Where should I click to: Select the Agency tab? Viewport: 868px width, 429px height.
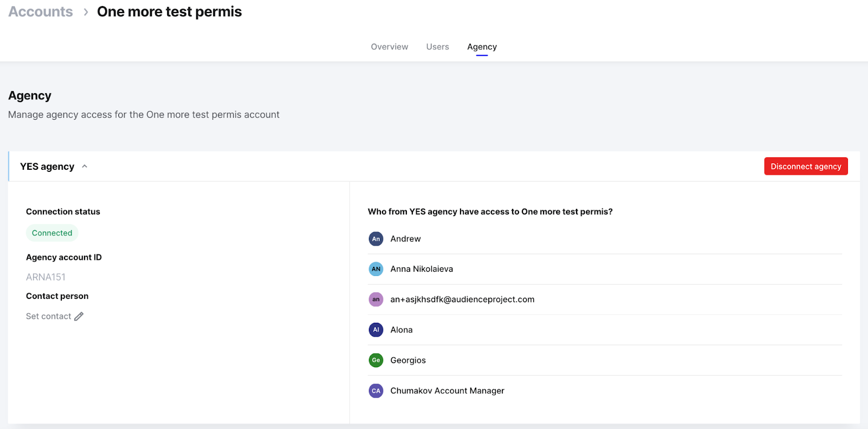[x=482, y=47]
